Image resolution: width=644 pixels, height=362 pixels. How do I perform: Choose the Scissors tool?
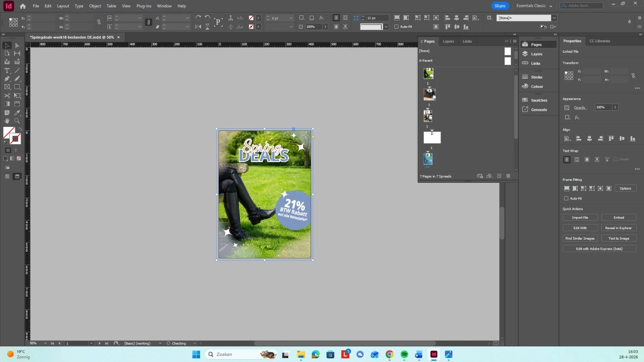pyautogui.click(x=7, y=95)
